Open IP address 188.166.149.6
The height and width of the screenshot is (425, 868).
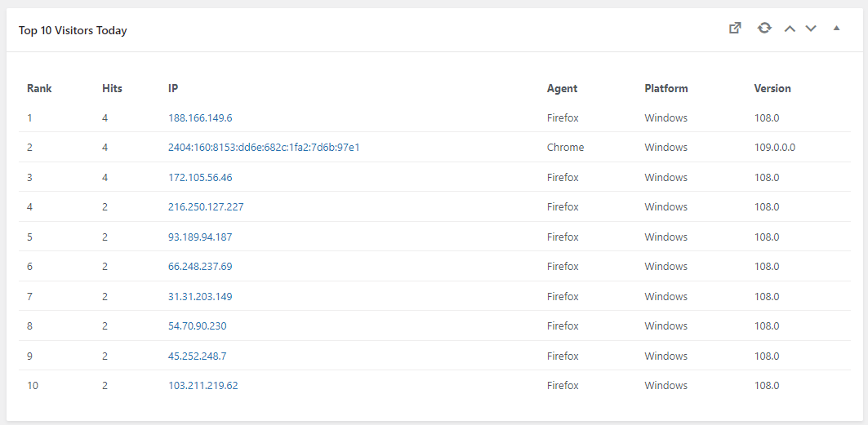click(x=200, y=118)
